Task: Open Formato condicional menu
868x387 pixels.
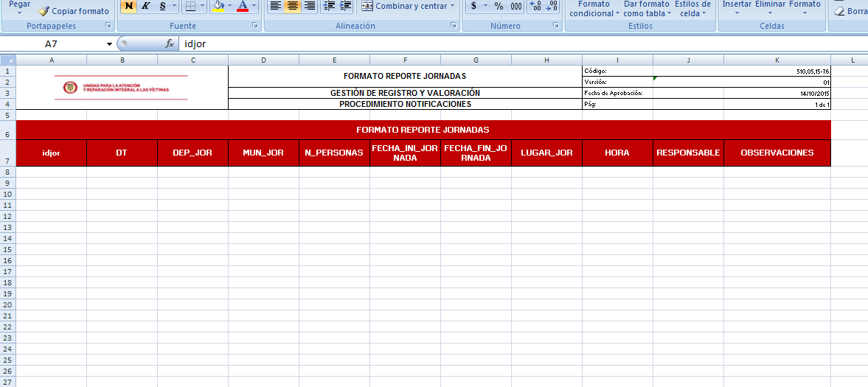Action: point(594,8)
